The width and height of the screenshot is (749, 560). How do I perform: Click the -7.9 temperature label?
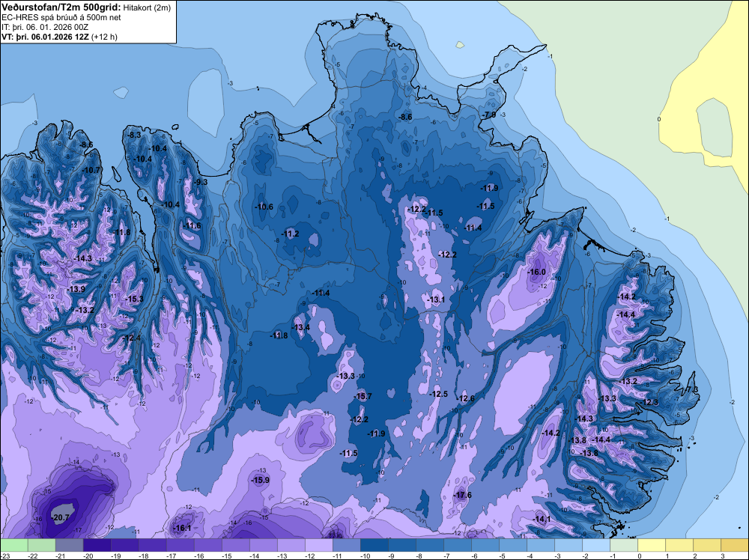click(488, 115)
